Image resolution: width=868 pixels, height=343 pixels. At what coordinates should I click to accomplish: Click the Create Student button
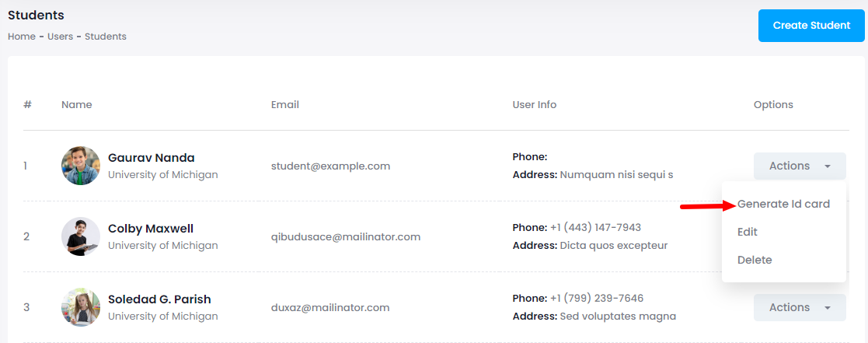(x=811, y=26)
